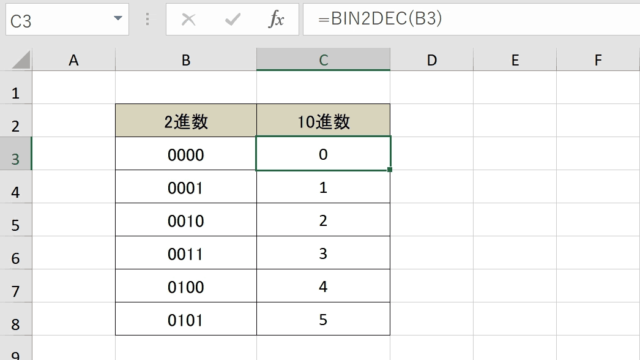This screenshot has width=640, height=360.
Task: Click the Insert Function fx icon
Action: (x=276, y=19)
